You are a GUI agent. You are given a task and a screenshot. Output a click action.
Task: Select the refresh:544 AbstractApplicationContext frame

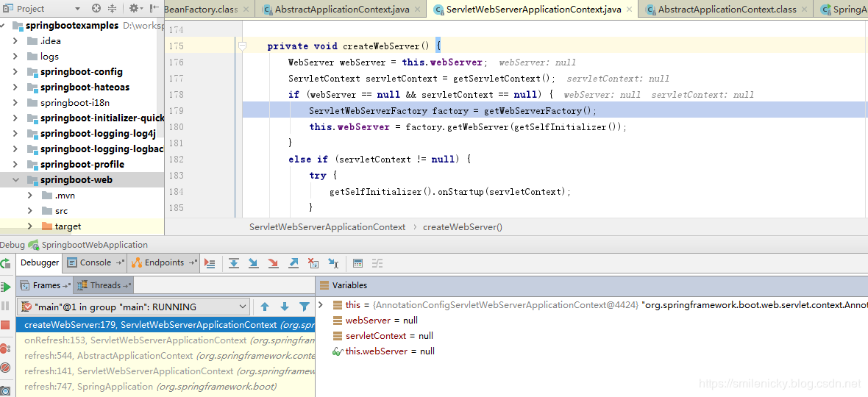coord(166,356)
